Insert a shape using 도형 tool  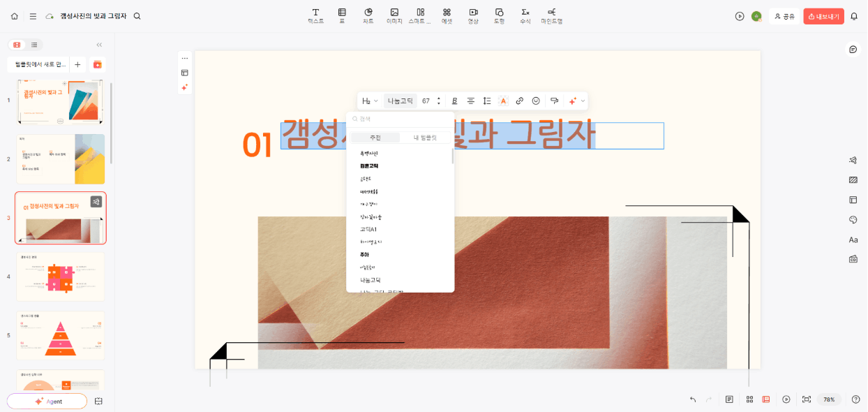(499, 16)
